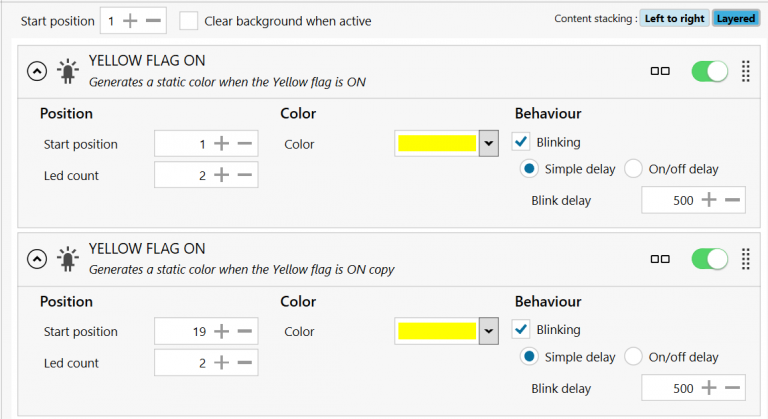Enable Clear background when active checkbox
The image size is (768, 419).
click(189, 20)
